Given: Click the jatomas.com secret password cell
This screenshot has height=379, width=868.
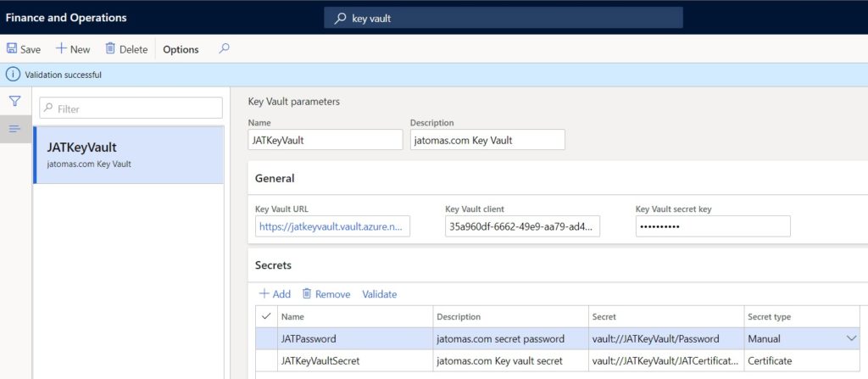Looking at the screenshot, I should [x=510, y=338].
